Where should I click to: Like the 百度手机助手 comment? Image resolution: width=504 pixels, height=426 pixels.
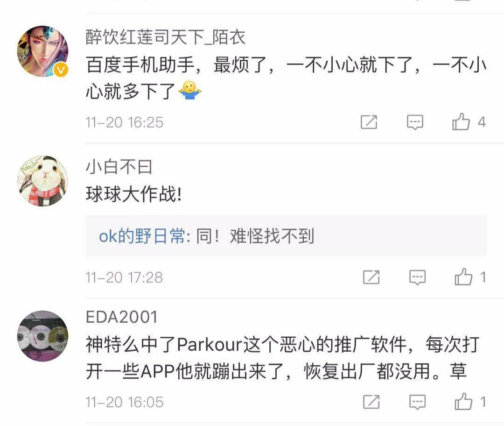point(461,121)
